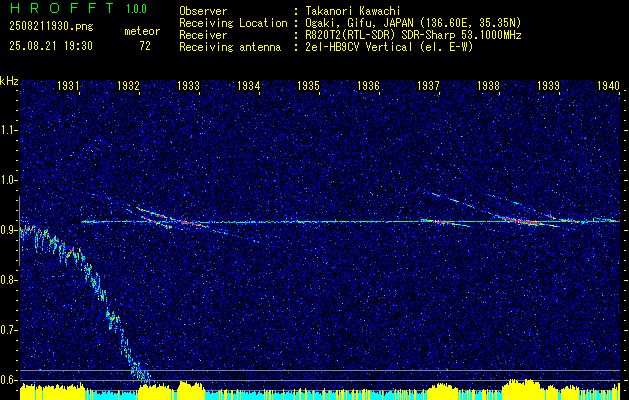Click the 0.8 kHz axis label
The image size is (629, 400).
pyautogui.click(x=8, y=280)
